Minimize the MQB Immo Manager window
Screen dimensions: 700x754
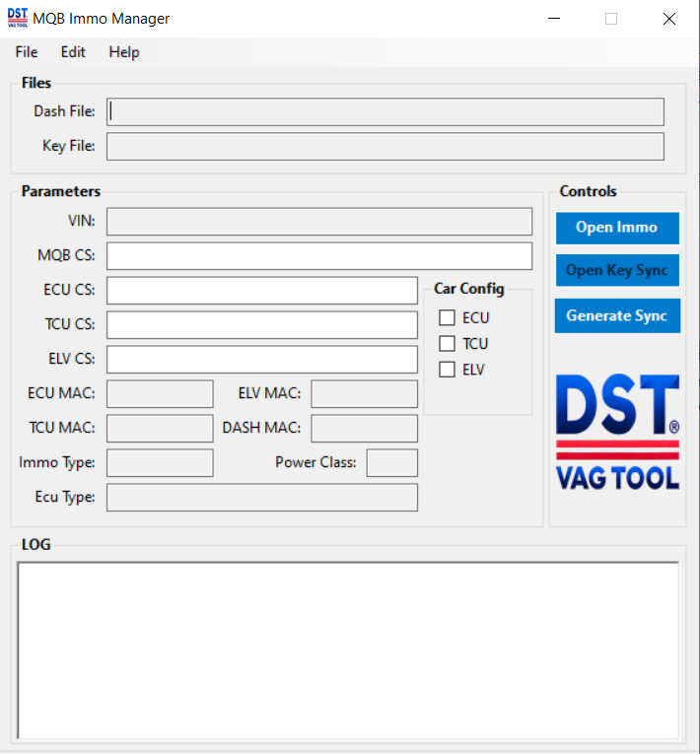554,19
